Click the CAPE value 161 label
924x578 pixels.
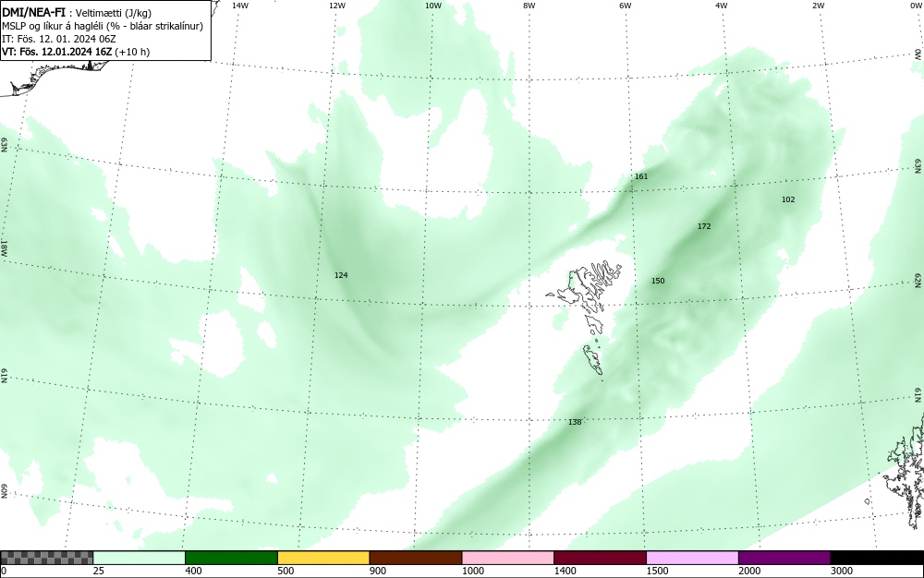[x=640, y=176]
